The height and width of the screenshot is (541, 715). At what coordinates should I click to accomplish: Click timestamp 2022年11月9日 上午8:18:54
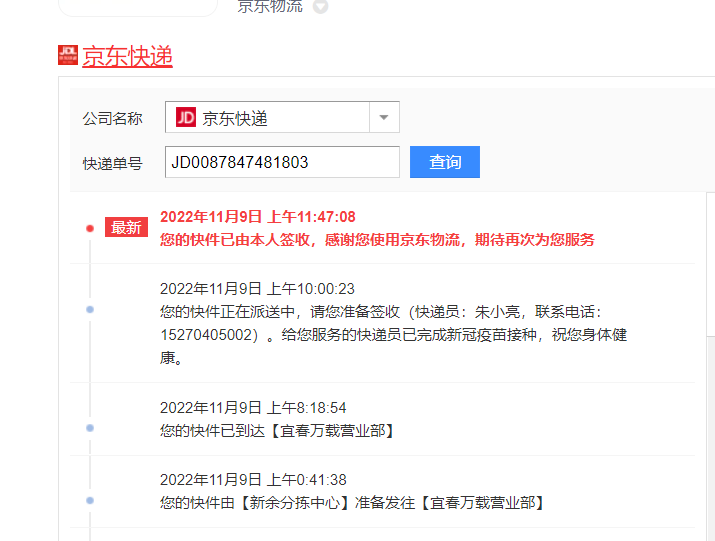253,407
